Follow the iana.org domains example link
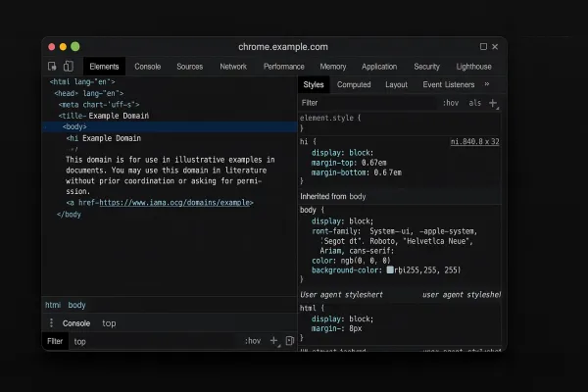This screenshot has height=392, width=588. click(x=174, y=203)
